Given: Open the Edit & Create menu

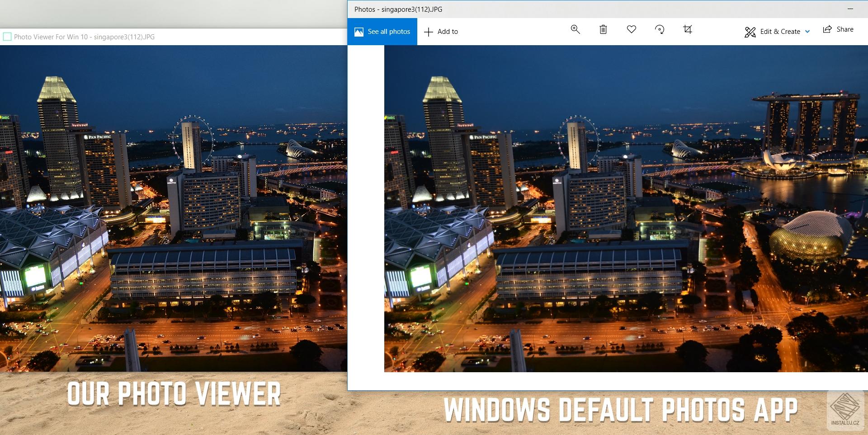Looking at the screenshot, I should (x=777, y=31).
